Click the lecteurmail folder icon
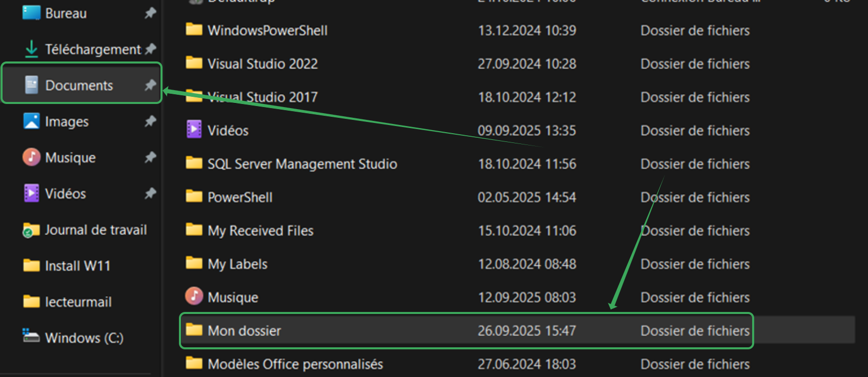The width and height of the screenshot is (868, 377). tap(31, 301)
